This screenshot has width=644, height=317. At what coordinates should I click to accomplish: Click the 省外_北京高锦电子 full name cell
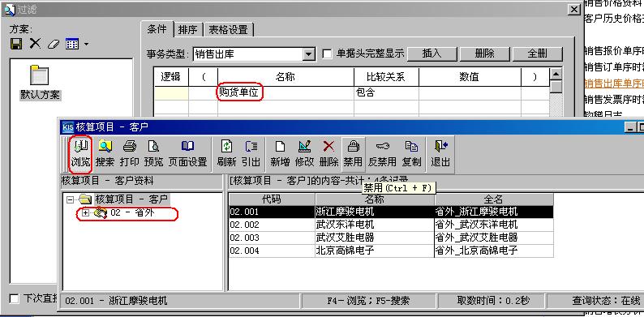click(494, 251)
